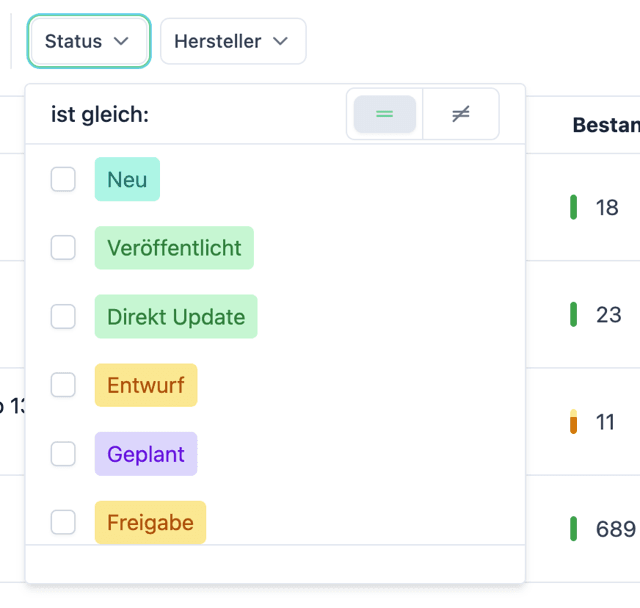Select the not-equal operator button
The height and width of the screenshot is (608, 640).
(x=461, y=114)
